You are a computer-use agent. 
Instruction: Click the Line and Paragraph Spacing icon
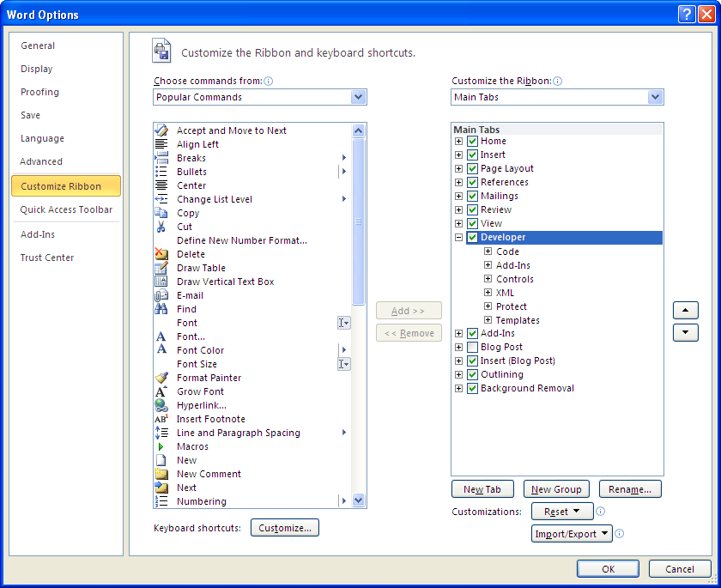click(x=161, y=433)
